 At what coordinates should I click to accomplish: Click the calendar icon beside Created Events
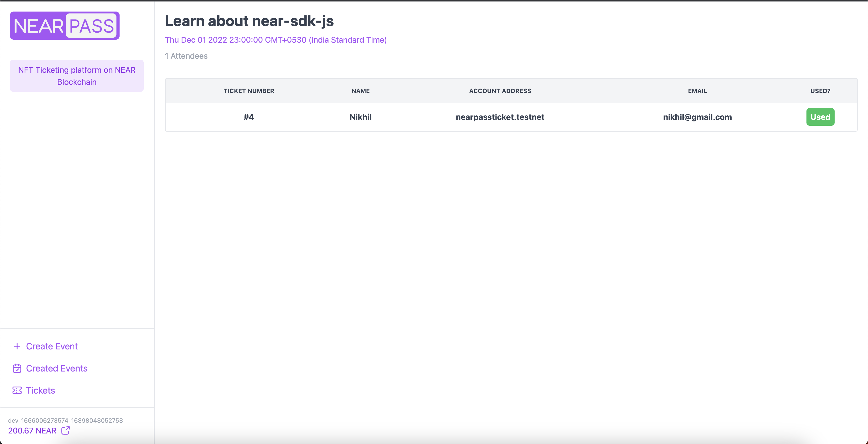[x=17, y=368]
